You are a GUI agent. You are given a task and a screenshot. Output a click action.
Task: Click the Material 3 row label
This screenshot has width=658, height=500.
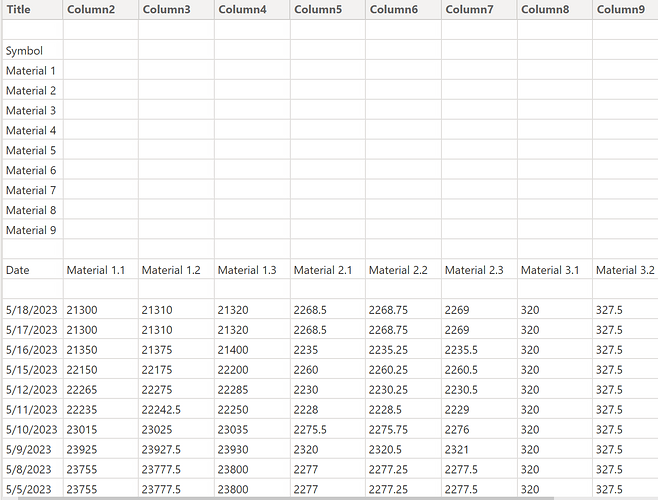pyautogui.click(x=33, y=110)
